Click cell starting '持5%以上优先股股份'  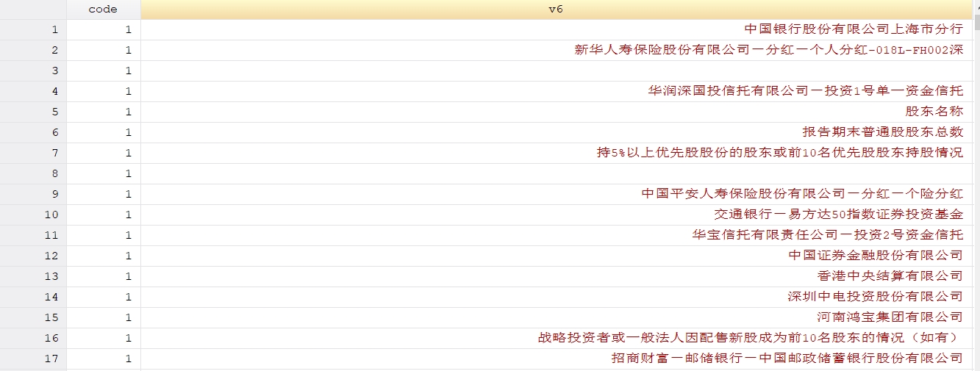pyautogui.click(x=557, y=153)
